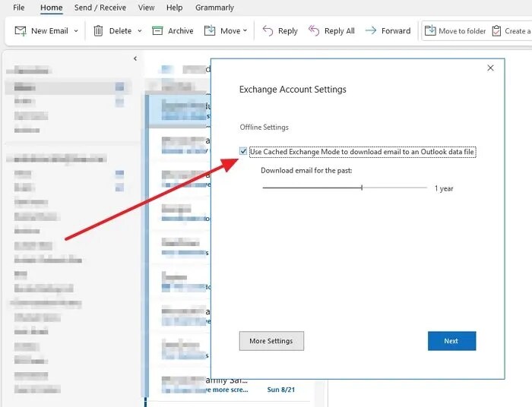Click the Forward arrow icon

tap(371, 31)
